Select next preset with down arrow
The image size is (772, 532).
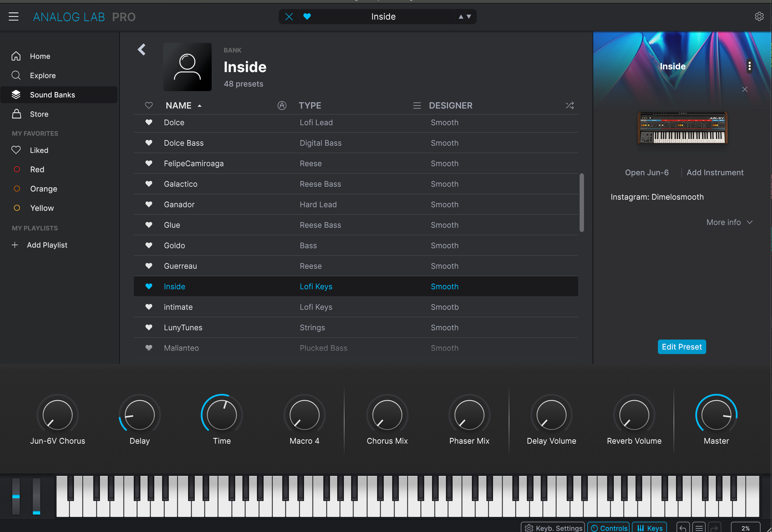click(x=469, y=17)
